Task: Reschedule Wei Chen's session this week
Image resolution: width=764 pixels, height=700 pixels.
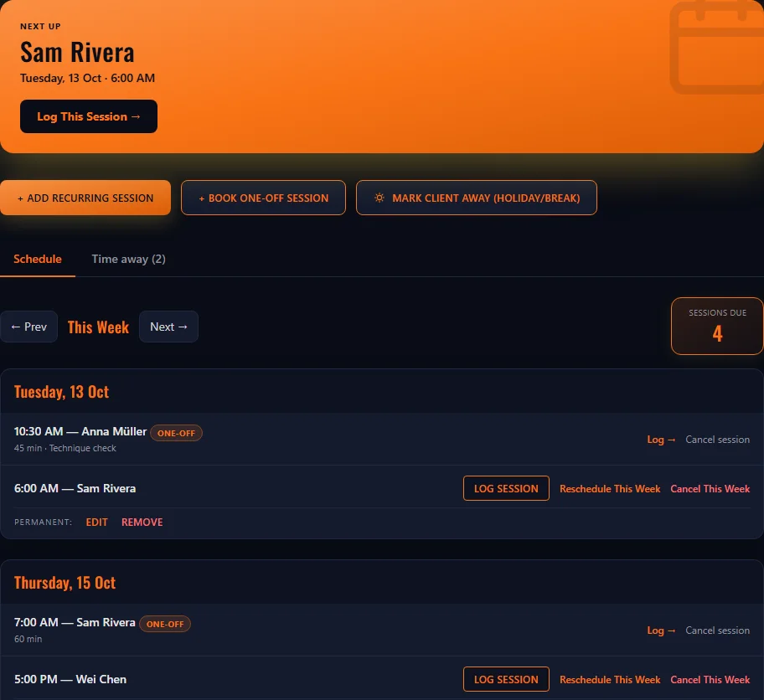Action: (x=610, y=680)
